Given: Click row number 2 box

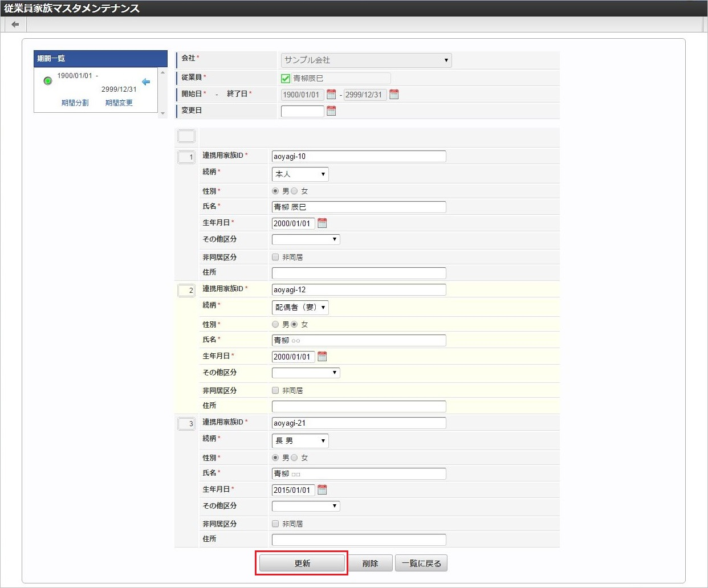Looking at the screenshot, I should point(186,291).
